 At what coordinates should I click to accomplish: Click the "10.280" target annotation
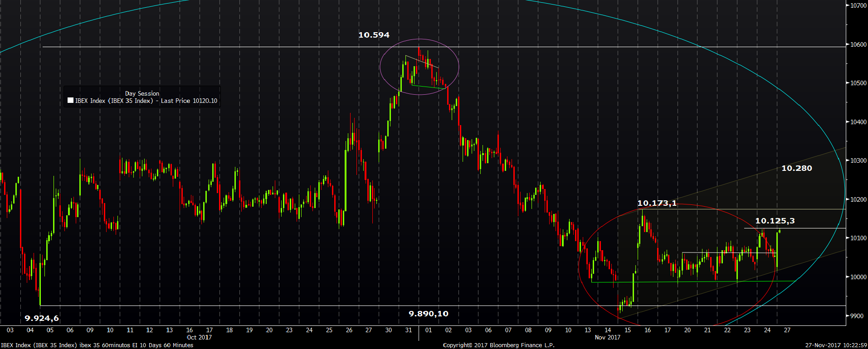tap(797, 168)
